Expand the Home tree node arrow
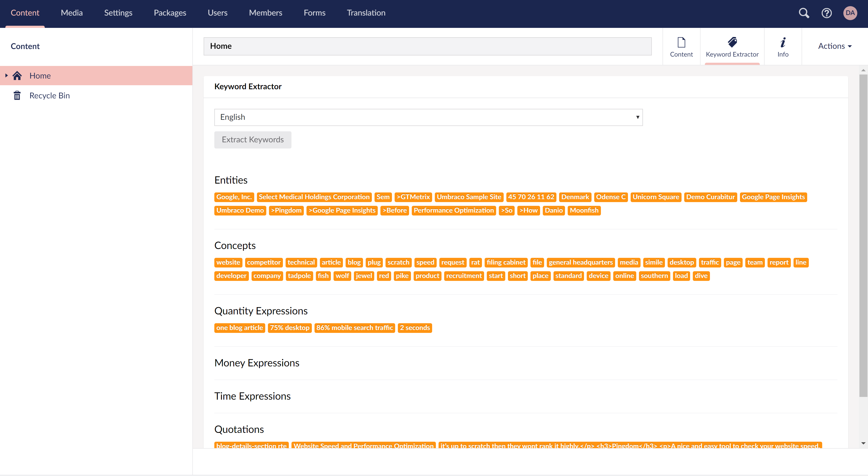868x476 pixels. 6,76
